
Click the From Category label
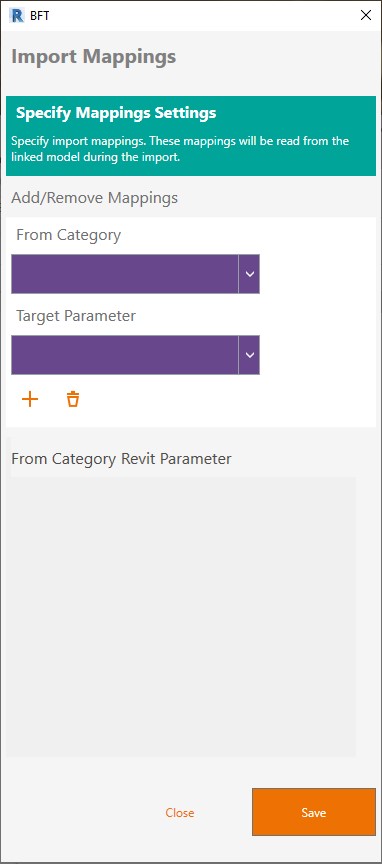click(x=68, y=235)
